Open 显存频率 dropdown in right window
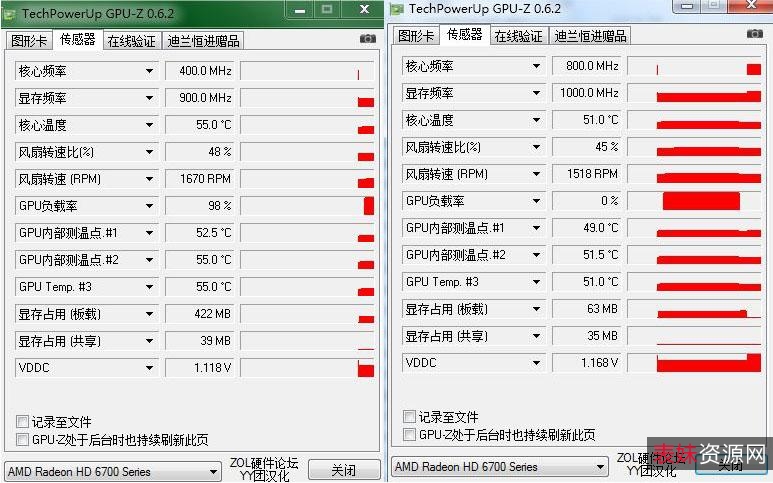 (473, 93)
